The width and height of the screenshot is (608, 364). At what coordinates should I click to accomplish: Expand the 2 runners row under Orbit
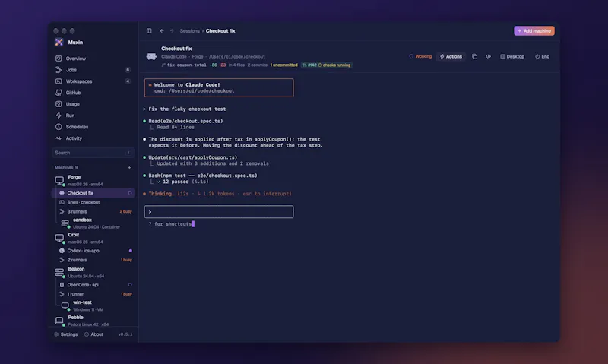coord(93,260)
